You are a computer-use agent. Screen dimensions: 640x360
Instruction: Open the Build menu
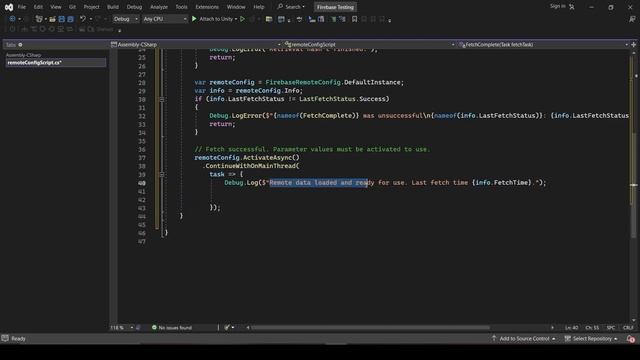coord(113,7)
